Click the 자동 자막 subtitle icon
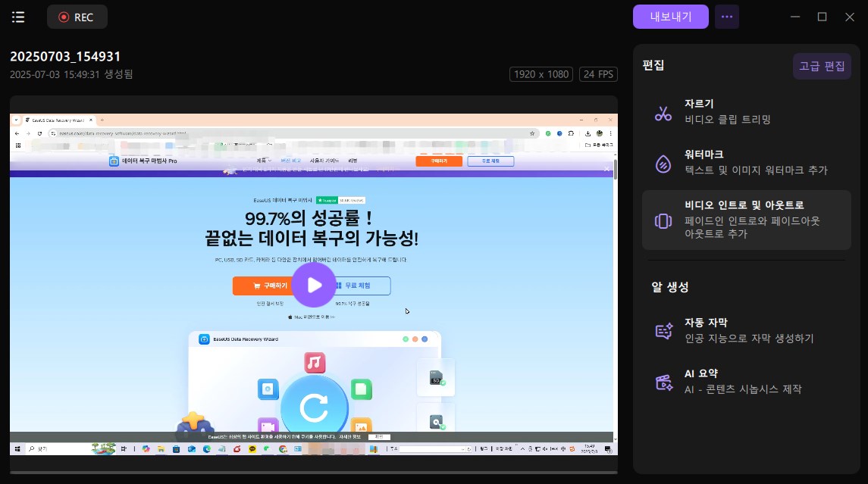 point(663,331)
